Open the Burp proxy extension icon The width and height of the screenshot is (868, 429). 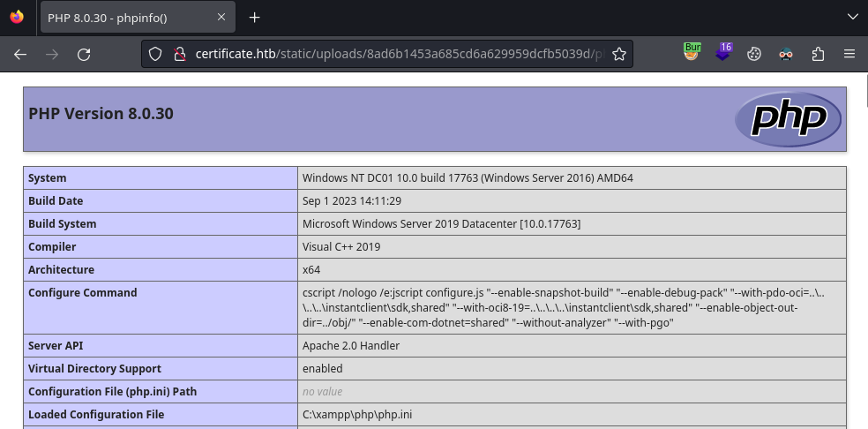692,53
